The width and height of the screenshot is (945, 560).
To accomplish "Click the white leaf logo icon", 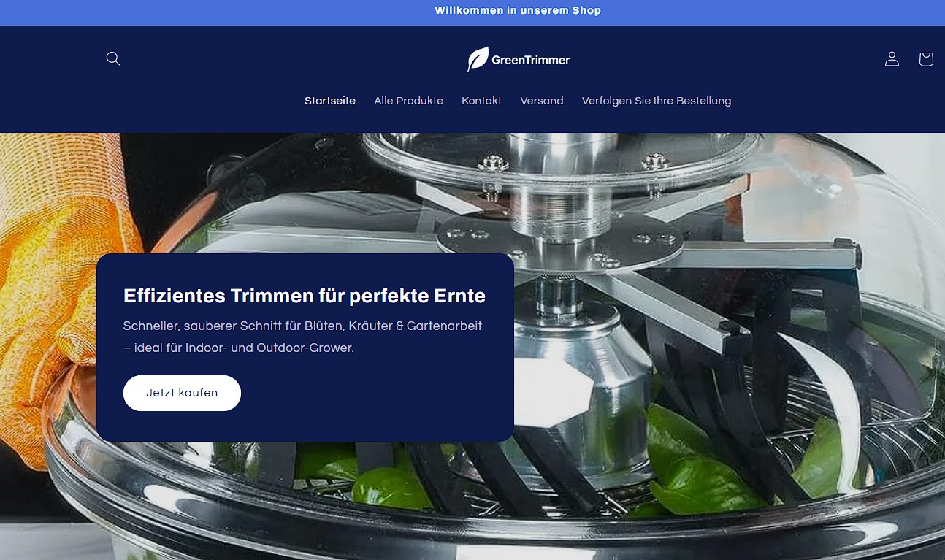I will [x=478, y=59].
